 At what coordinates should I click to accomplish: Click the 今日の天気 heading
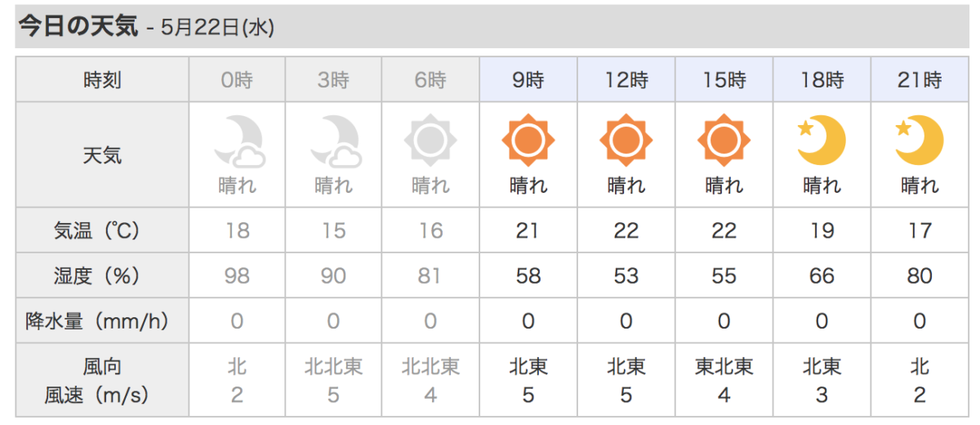(78, 26)
